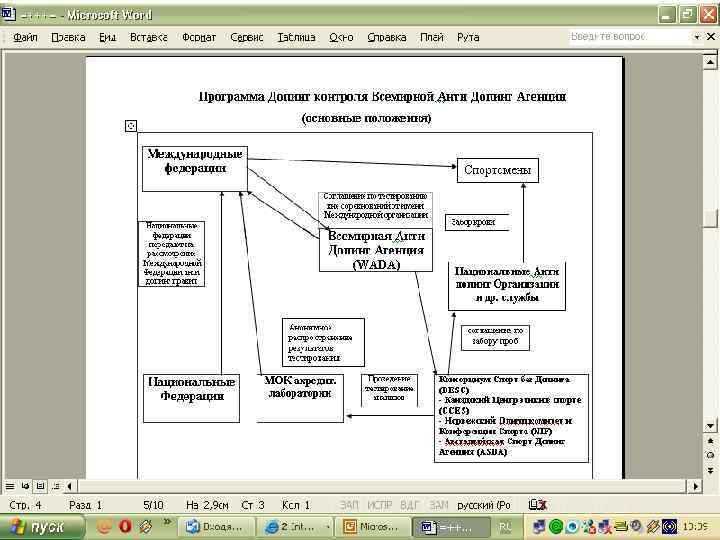Switch to Print layout view icon
The width and height of the screenshot is (720, 540).
coord(40,486)
